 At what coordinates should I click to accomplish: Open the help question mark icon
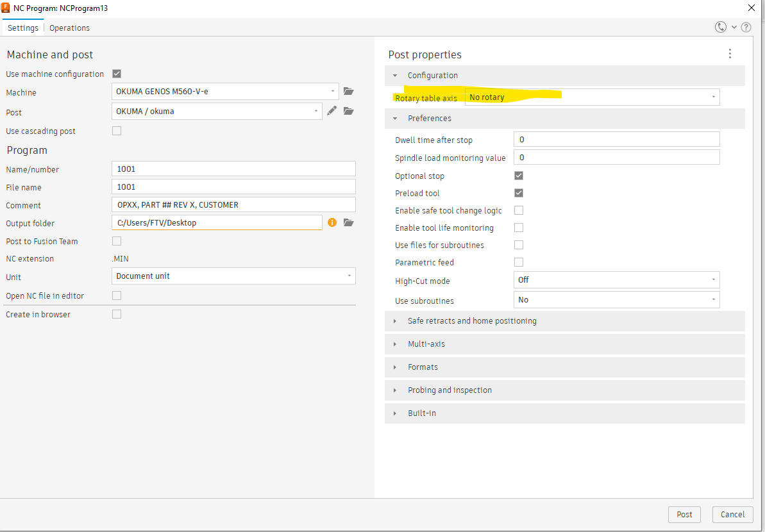746,28
